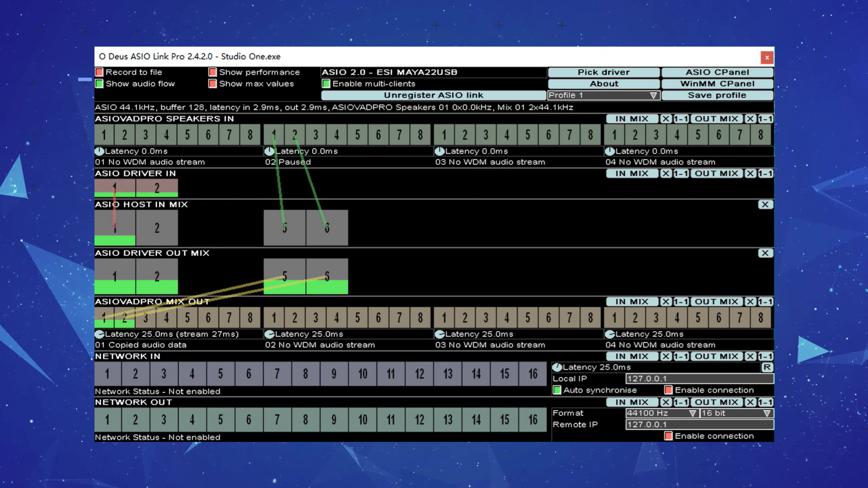Open IN MIX for ASIOVADPRO SPEAKERS IN
This screenshot has height=488, width=868.
click(632, 119)
